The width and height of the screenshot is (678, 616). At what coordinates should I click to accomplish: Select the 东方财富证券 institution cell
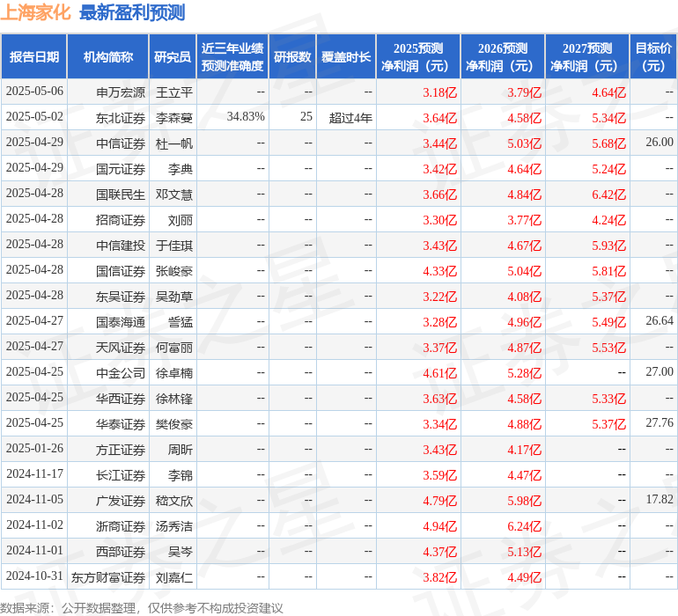pos(108,577)
